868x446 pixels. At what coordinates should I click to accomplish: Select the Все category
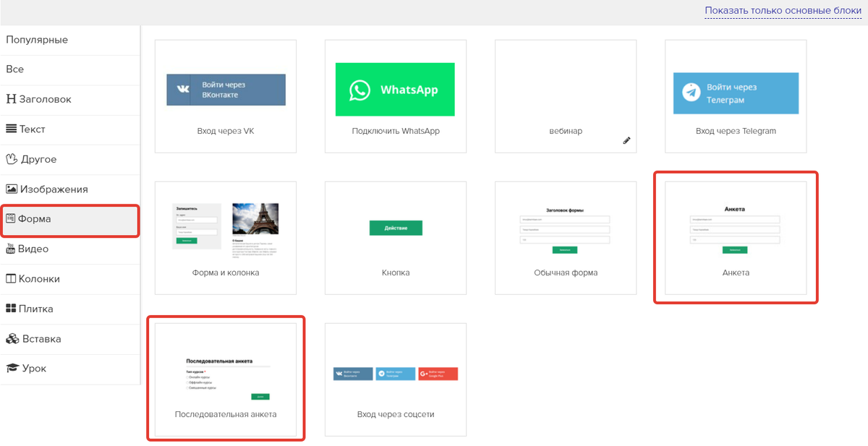69,69
